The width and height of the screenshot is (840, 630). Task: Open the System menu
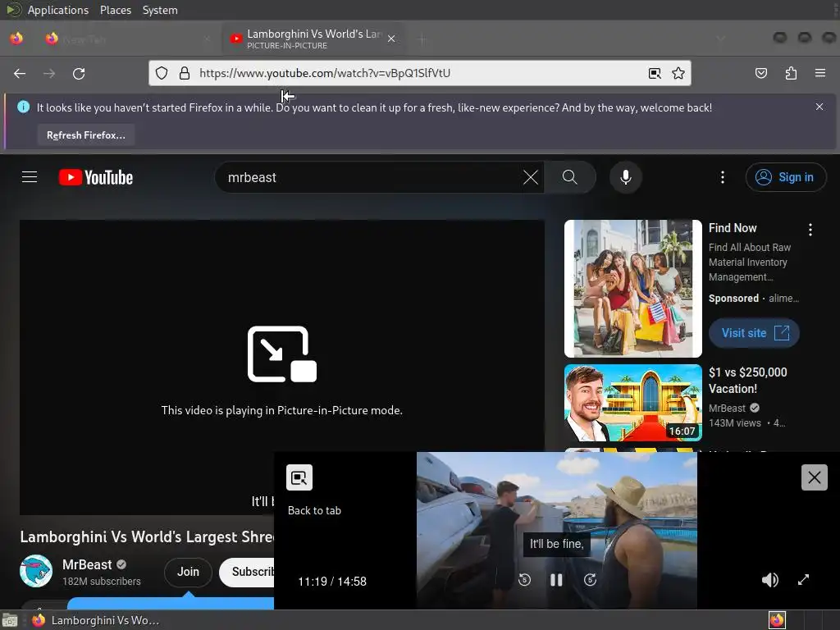pos(160,10)
